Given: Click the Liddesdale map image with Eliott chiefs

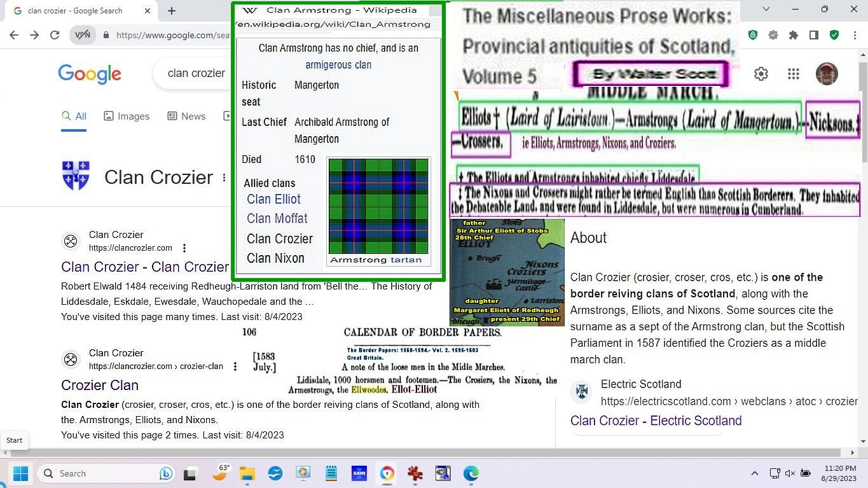Looking at the screenshot, I should coord(507,272).
